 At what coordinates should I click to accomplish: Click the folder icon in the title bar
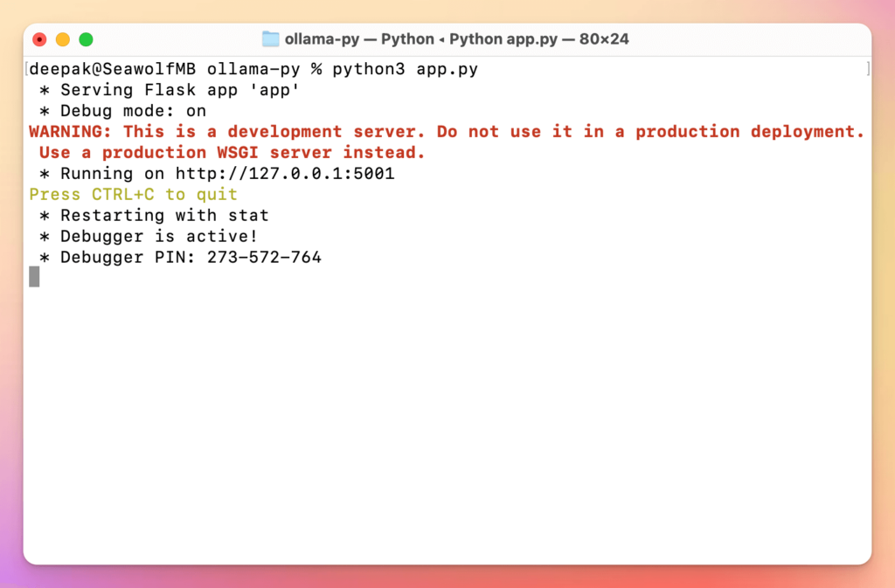[271, 39]
